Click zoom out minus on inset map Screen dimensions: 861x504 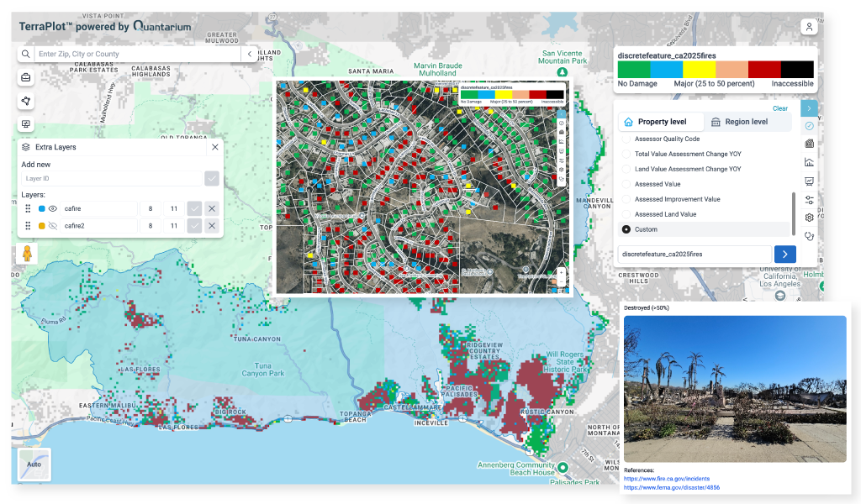[562, 281]
